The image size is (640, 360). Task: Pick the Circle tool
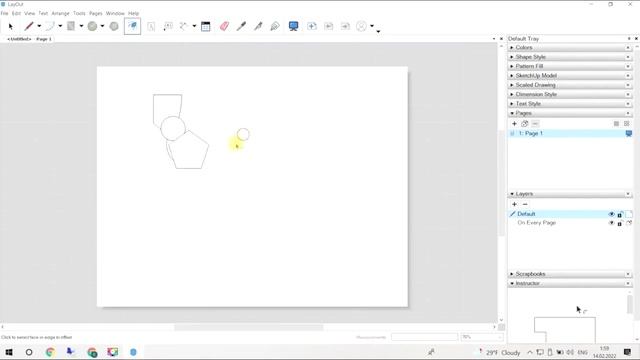point(93,27)
